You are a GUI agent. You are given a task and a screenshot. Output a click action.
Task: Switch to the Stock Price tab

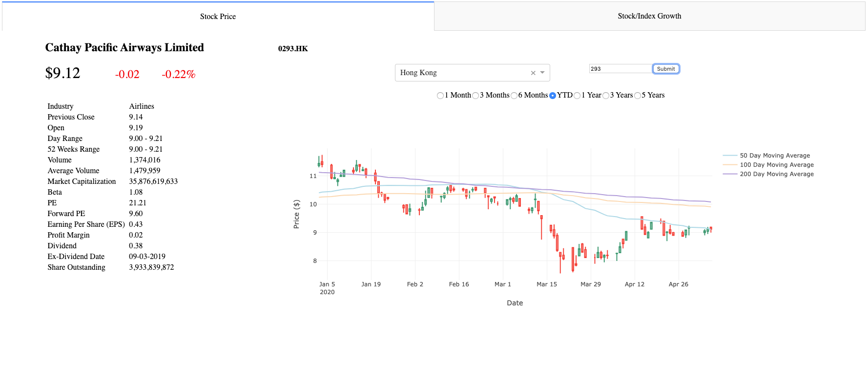tap(218, 16)
